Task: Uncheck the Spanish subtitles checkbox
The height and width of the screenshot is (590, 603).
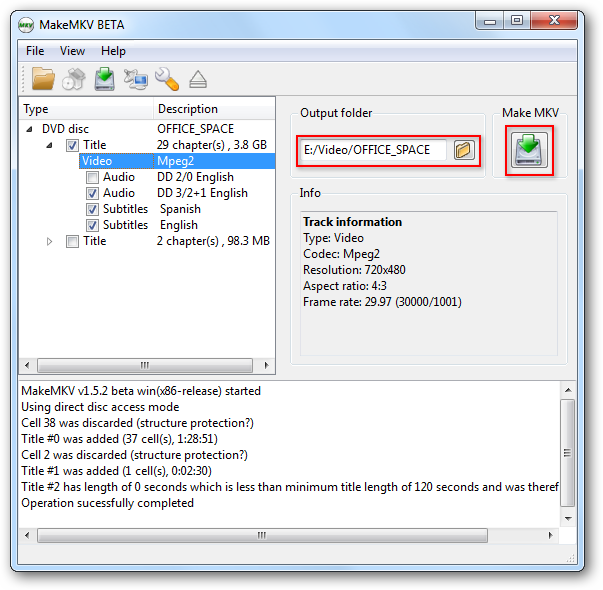Action: 92,209
